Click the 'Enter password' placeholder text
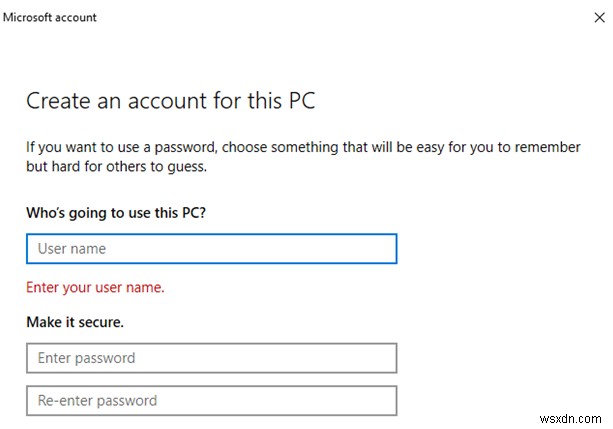This screenshot has height=429, width=613. click(86, 358)
